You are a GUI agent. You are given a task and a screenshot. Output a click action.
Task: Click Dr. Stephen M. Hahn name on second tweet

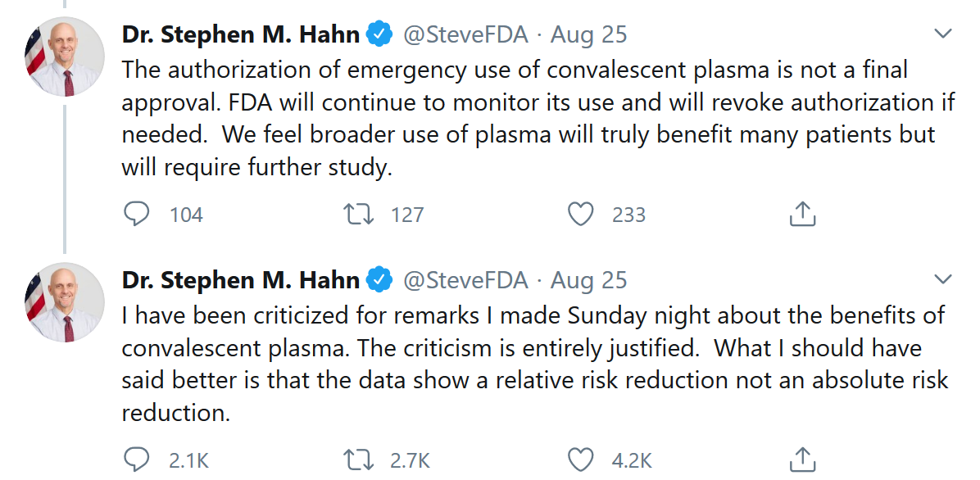click(241, 280)
